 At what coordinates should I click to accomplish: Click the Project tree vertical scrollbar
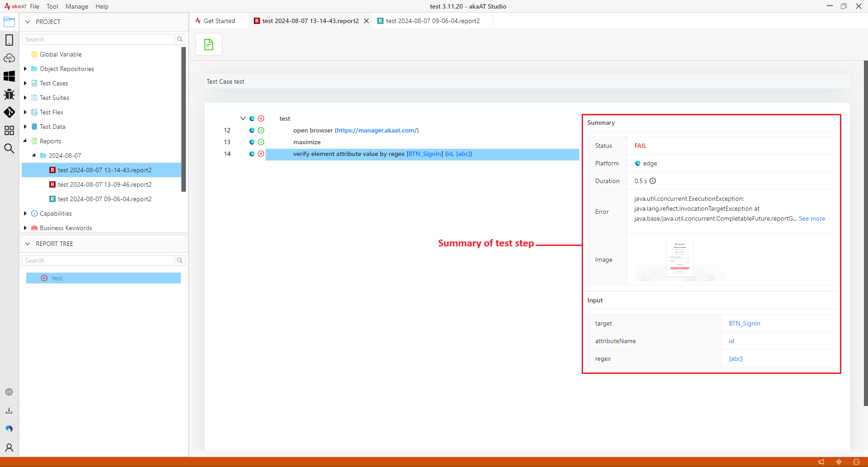[184, 119]
